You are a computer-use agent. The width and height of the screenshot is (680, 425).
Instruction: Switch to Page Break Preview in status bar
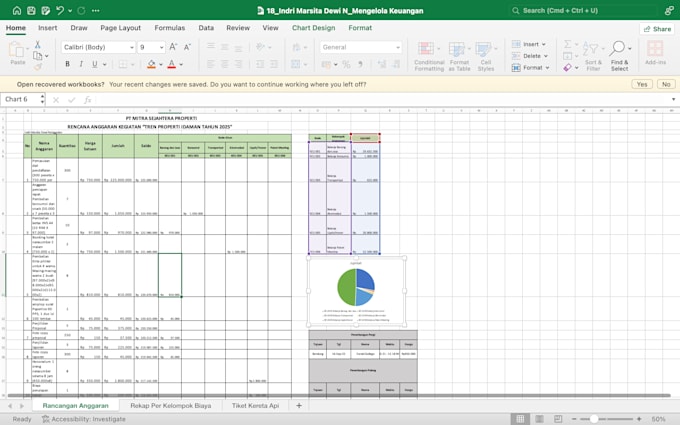[x=558, y=419]
